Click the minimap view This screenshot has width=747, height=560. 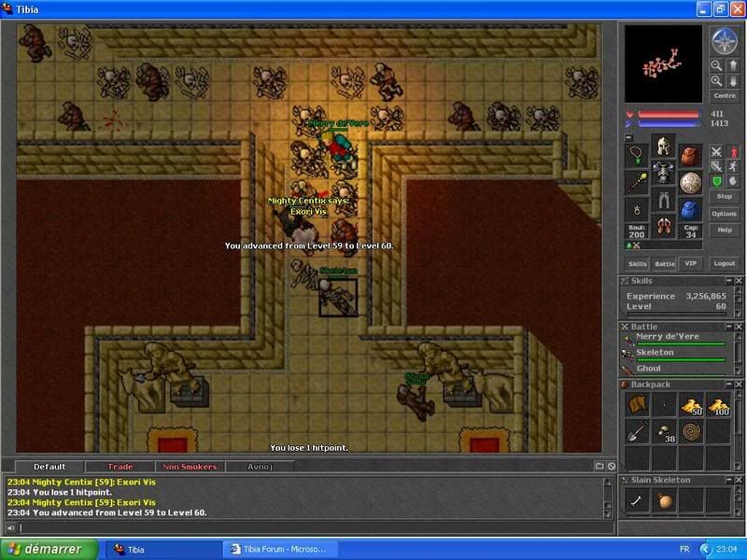pos(663,64)
